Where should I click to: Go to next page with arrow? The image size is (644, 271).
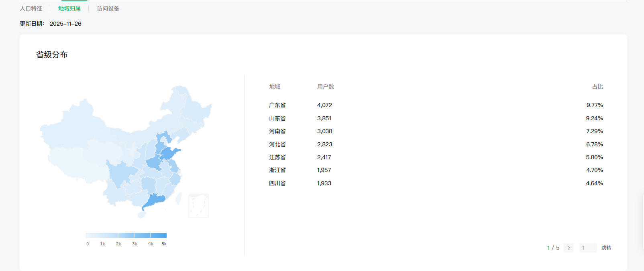[569, 248]
